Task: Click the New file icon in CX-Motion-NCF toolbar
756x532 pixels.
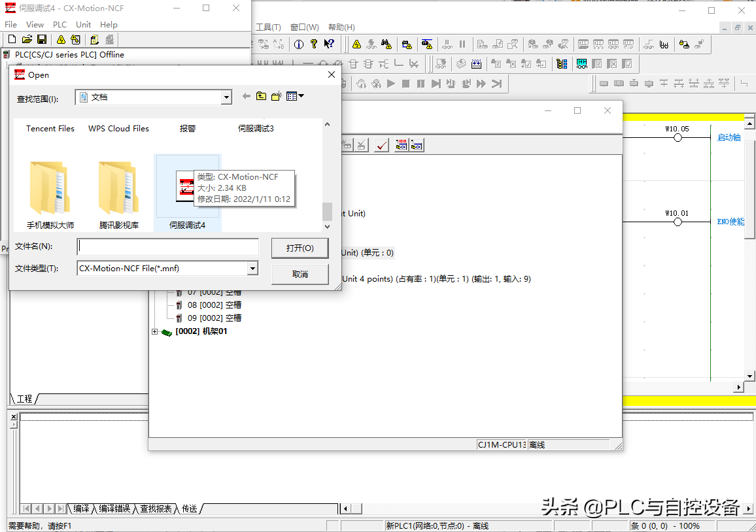Action: tap(12, 40)
